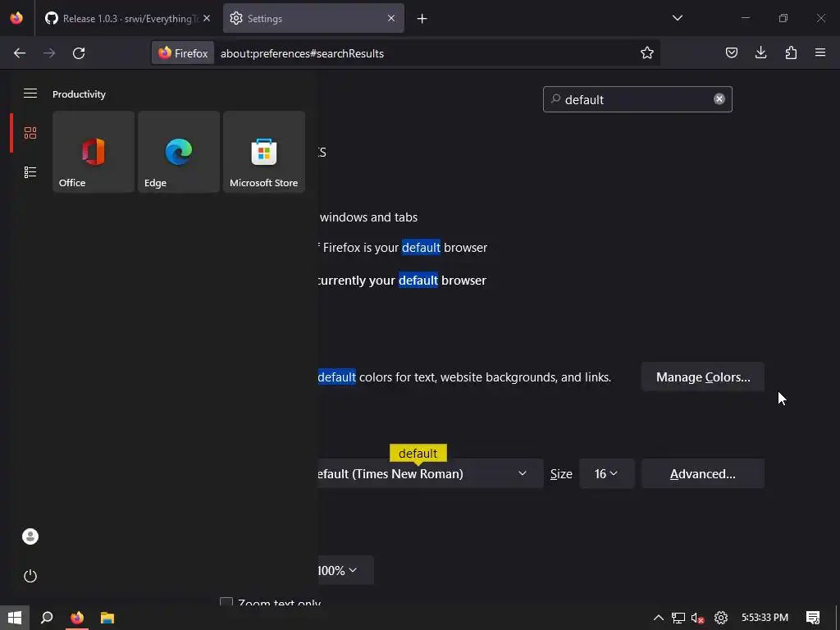Click the settings search box containing default
This screenshot has height=630, width=840.
point(637,99)
